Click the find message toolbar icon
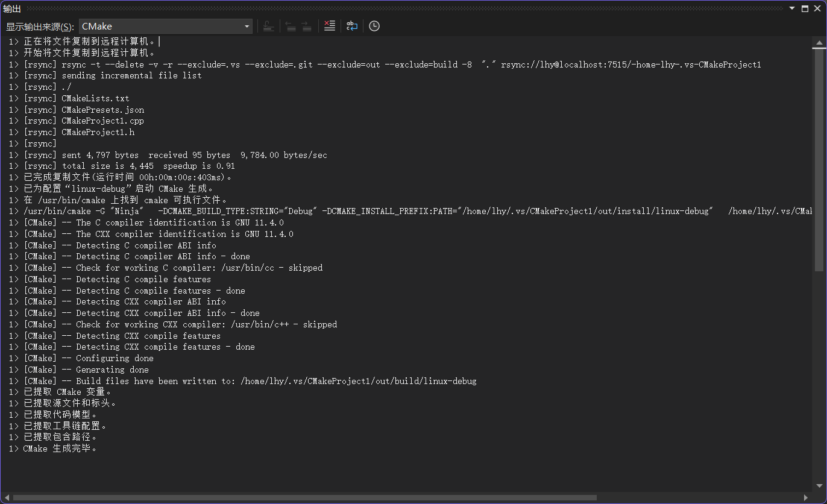Image resolution: width=827 pixels, height=504 pixels. click(x=268, y=26)
